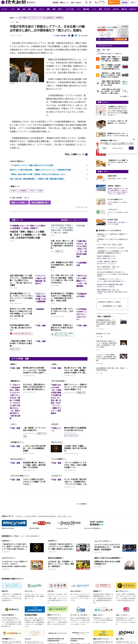Open the 大手小町 site logo tile
Screen dimensions: 138x644
58,586
